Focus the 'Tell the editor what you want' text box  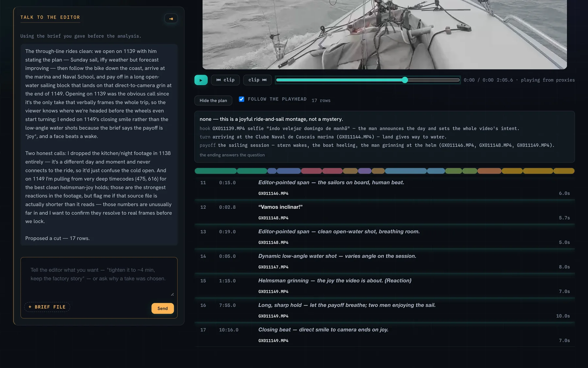tap(99, 278)
